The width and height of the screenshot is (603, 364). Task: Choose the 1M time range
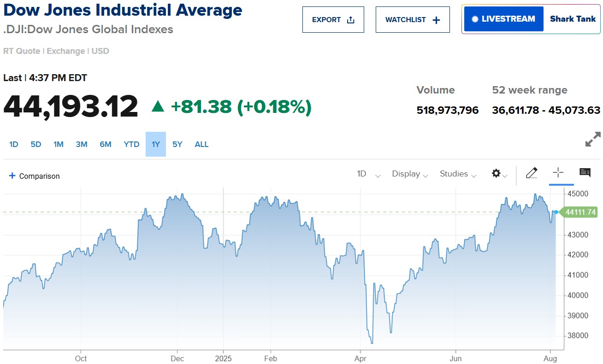tap(59, 144)
